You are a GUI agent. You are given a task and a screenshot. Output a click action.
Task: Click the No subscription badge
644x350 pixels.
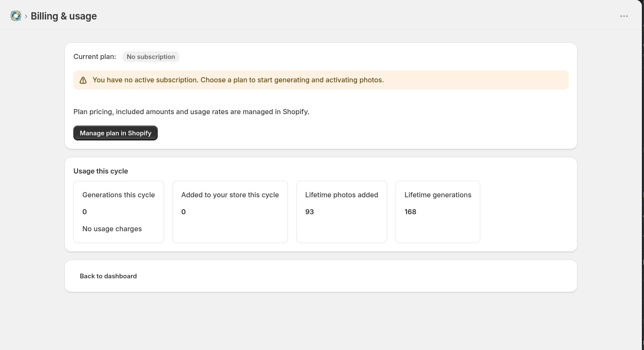151,57
